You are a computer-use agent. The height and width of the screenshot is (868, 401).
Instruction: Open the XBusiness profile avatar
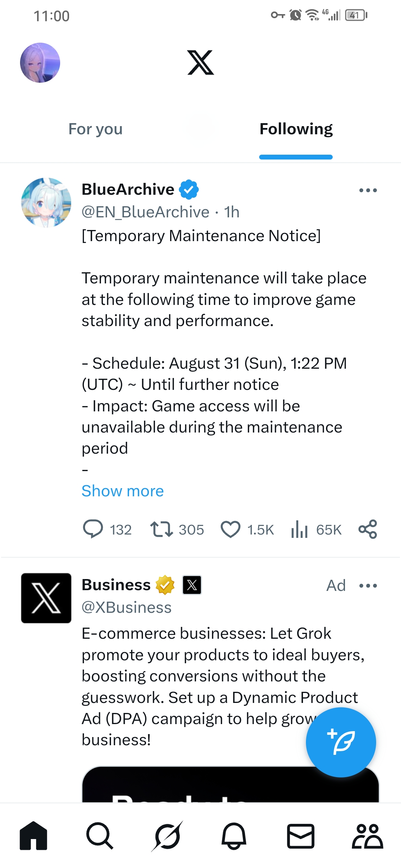(46, 598)
